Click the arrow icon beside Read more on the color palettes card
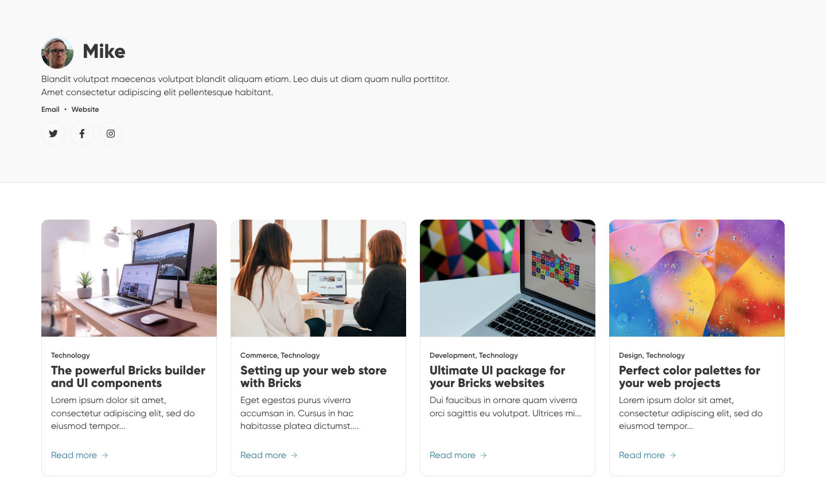The image size is (826, 504). coord(673,455)
